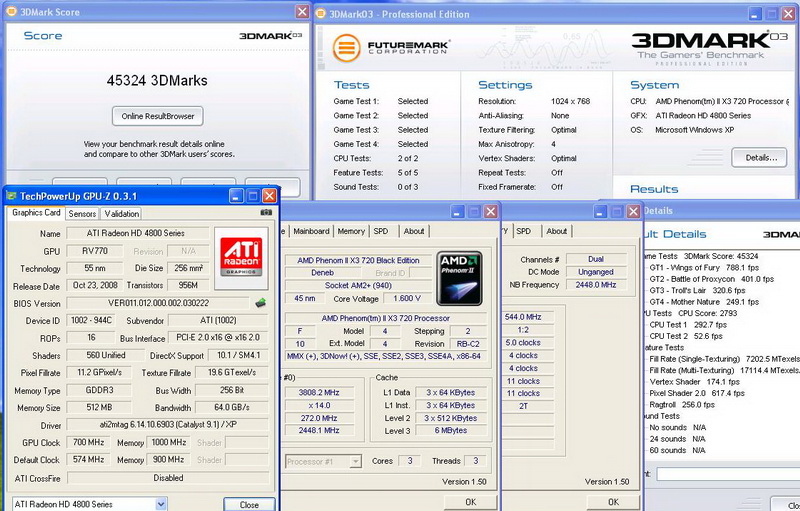Select the SPD tab beside Memory tab

[381, 231]
